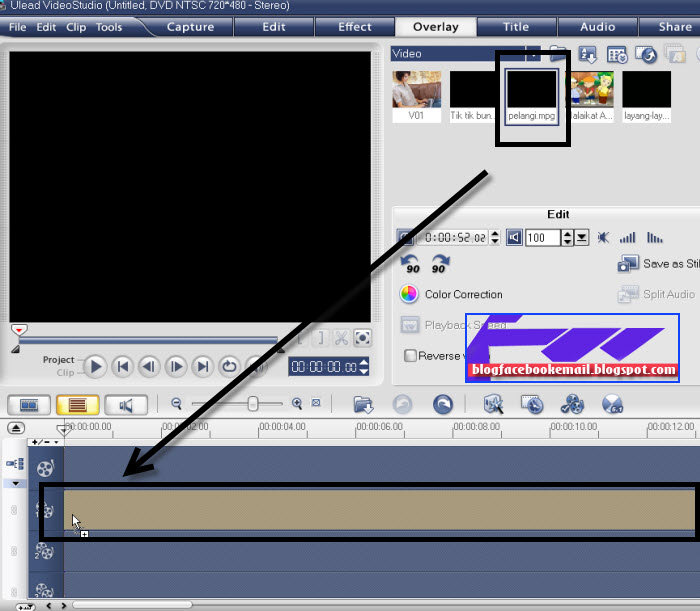This screenshot has height=611, width=700.
Task: Click the timeline zoom in magnifier
Action: (297, 404)
